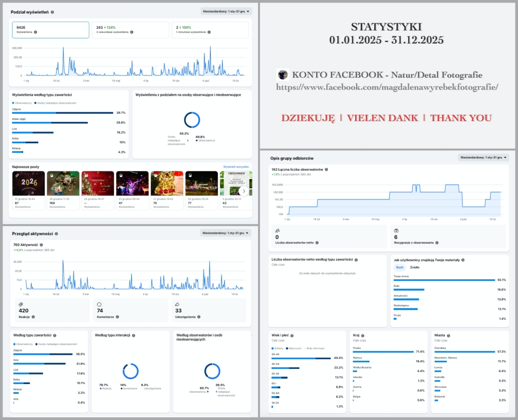Select the 1-minutowe wyświetlenia metric card
Viewport: 518px width, 420px height.
coord(210,29)
